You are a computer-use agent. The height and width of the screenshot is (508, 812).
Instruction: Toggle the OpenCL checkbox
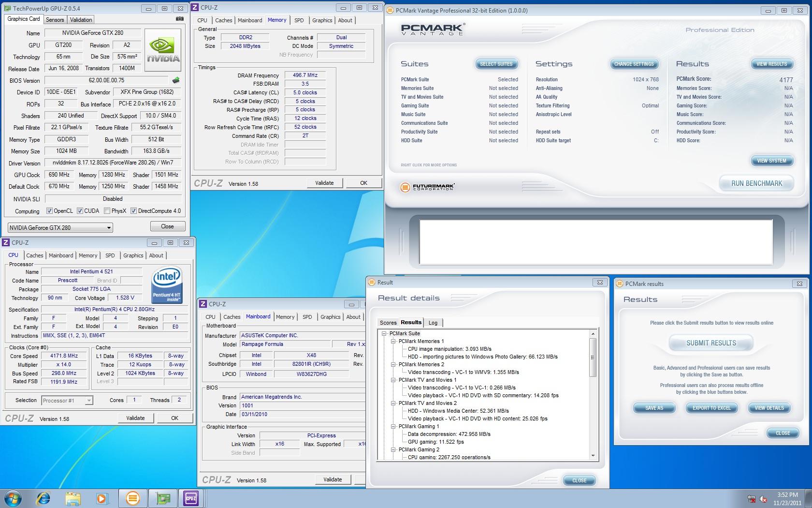[x=49, y=211]
